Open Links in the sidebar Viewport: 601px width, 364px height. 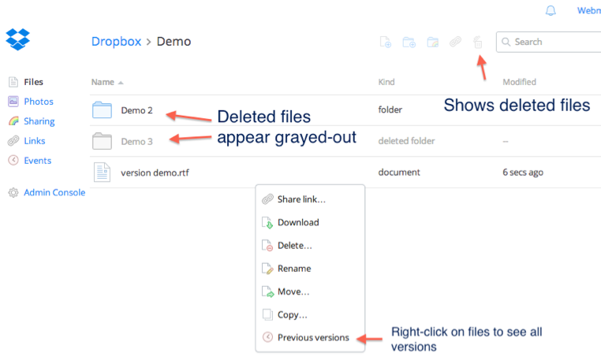pos(35,141)
